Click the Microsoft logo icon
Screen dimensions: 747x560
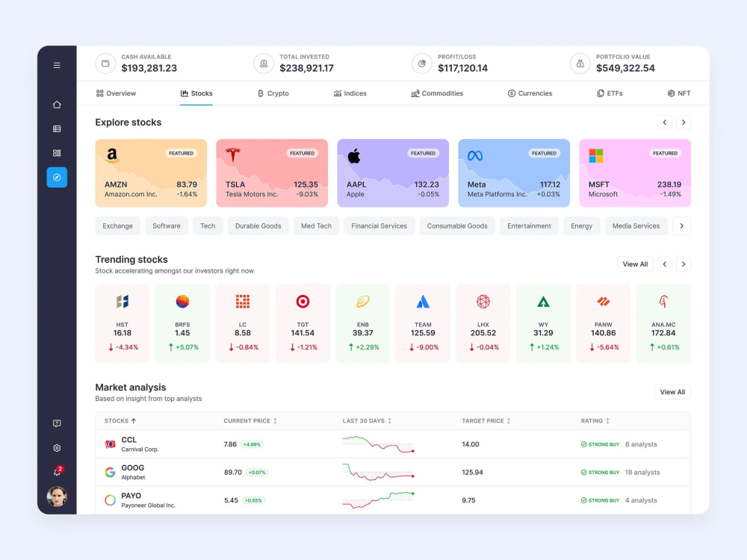[596, 156]
